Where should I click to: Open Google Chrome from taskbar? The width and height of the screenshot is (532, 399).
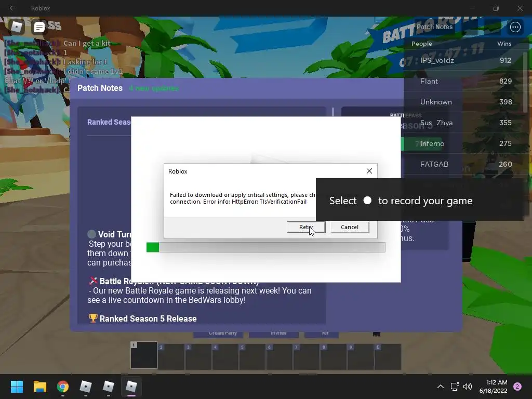click(63, 387)
